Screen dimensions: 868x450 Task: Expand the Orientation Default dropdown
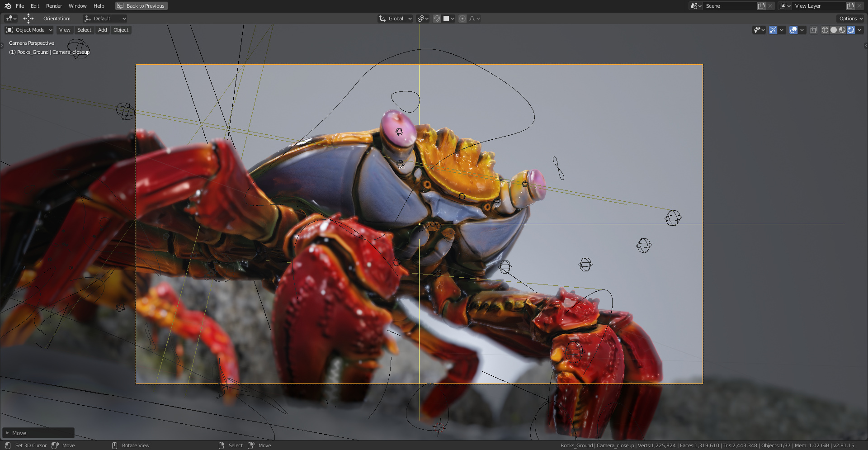[105, 19]
